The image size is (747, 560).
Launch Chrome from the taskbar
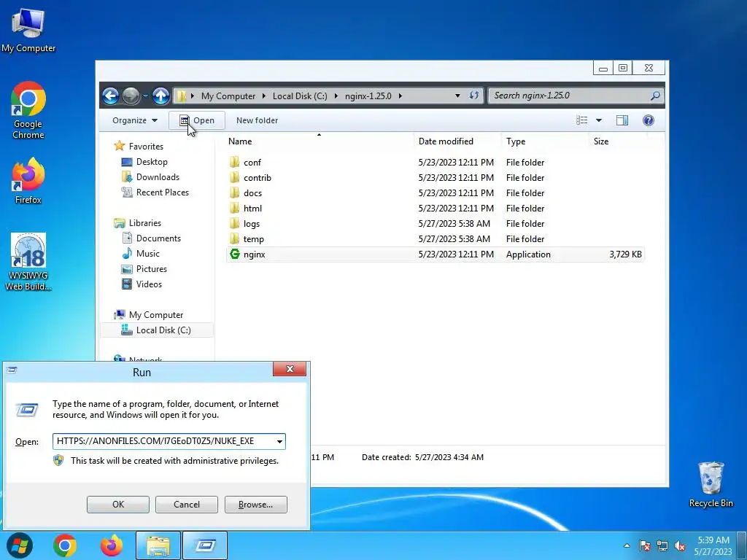(x=65, y=545)
